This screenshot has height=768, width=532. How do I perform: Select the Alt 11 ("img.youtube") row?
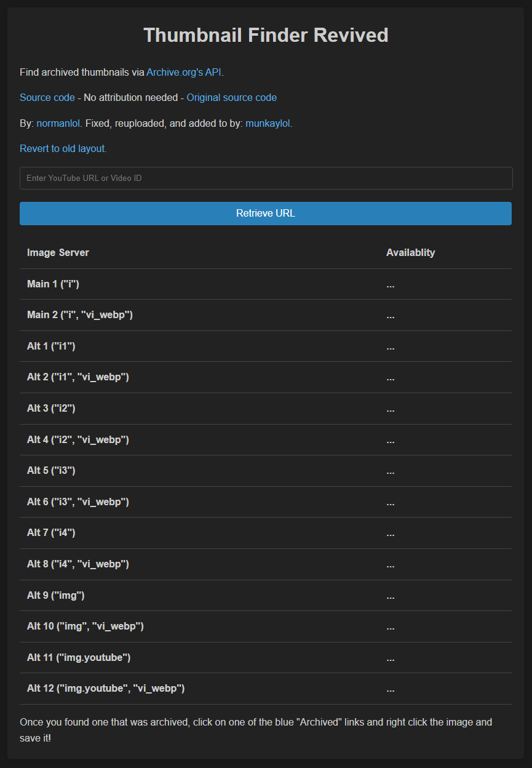tap(79, 657)
